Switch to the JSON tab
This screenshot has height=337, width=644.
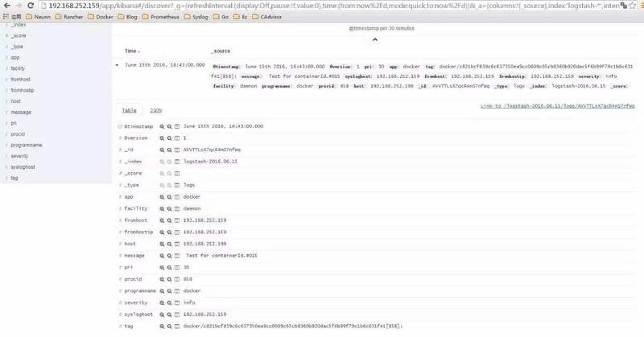155,110
